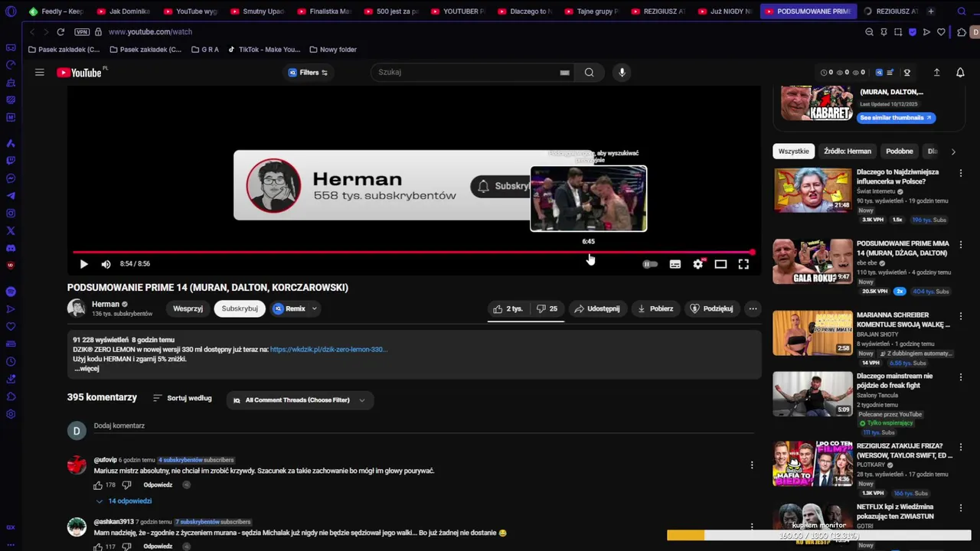The height and width of the screenshot is (551, 980).
Task: Open YouTube notifications bell
Action: pyautogui.click(x=960, y=73)
